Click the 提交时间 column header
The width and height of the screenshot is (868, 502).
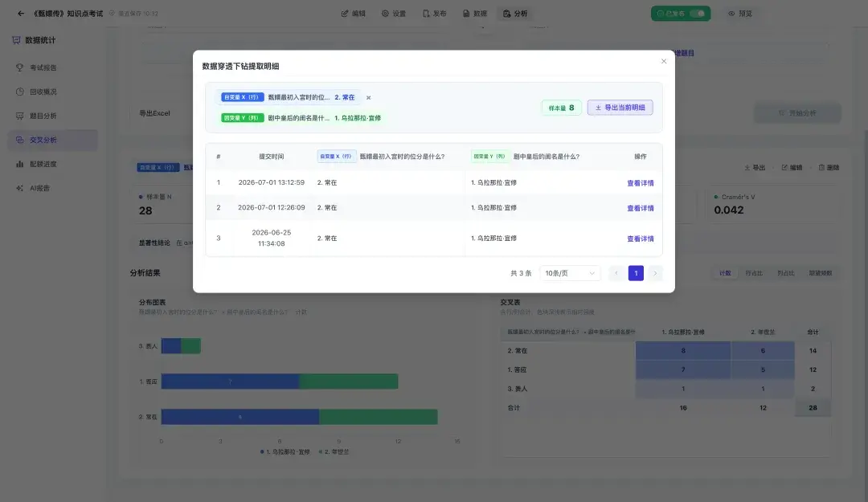point(272,157)
